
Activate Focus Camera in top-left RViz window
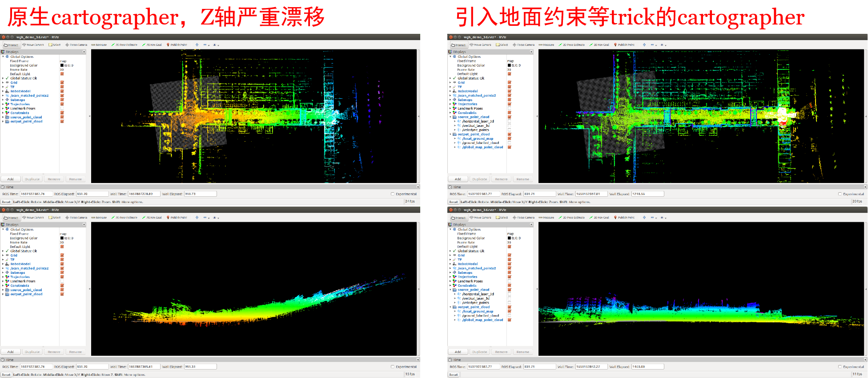click(x=76, y=45)
